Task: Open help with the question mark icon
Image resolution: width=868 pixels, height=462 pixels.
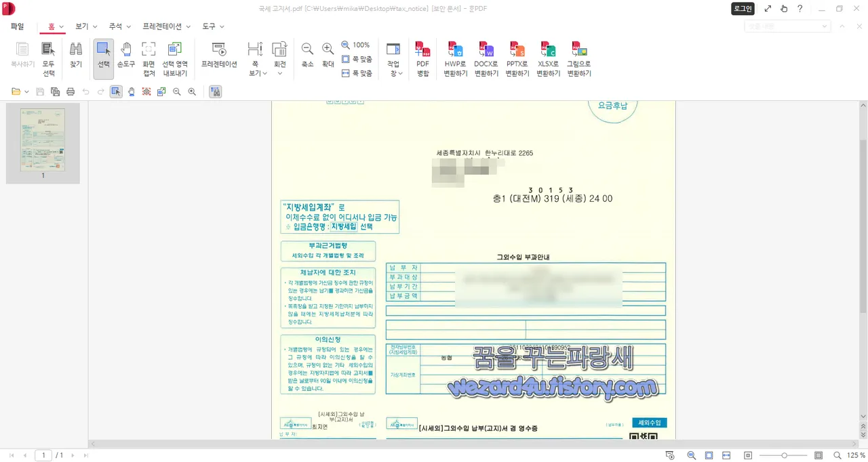Action: tap(800, 9)
